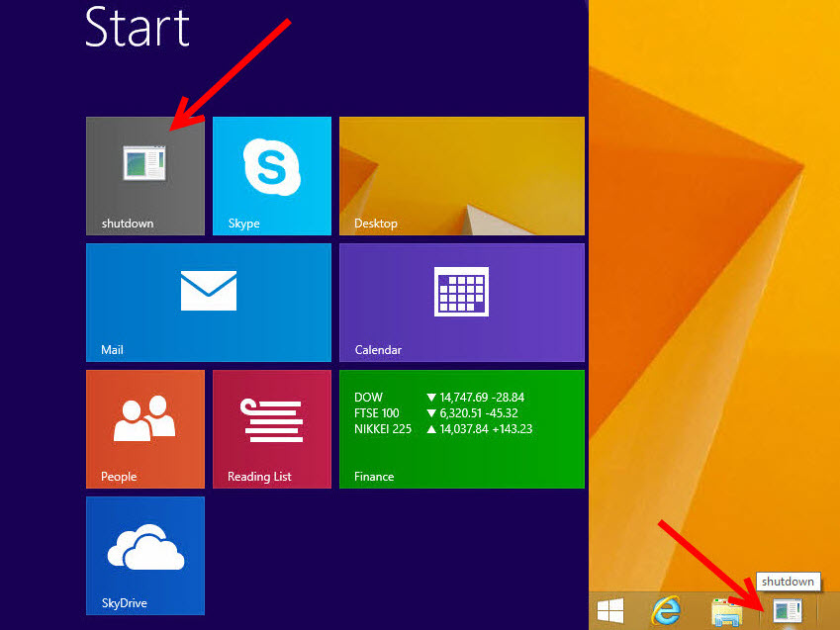
Task: Click empty Start background beside SkyDrive tile
Action: [396, 555]
